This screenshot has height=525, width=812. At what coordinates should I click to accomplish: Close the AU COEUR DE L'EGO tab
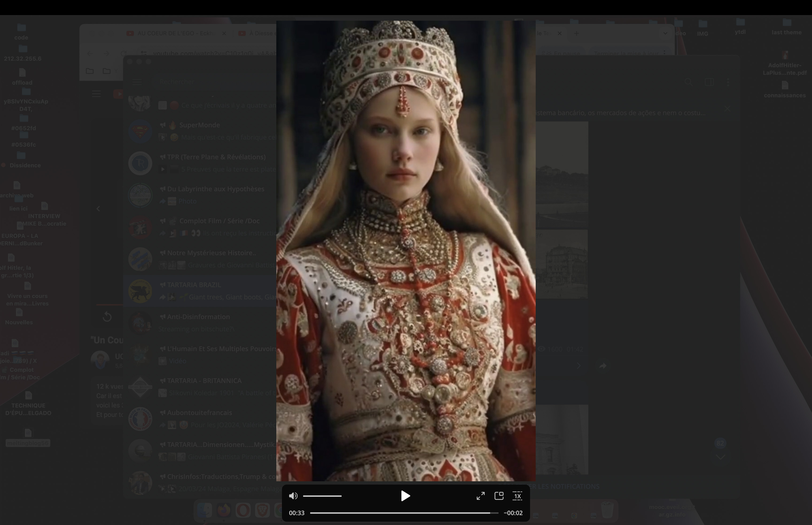point(224,33)
